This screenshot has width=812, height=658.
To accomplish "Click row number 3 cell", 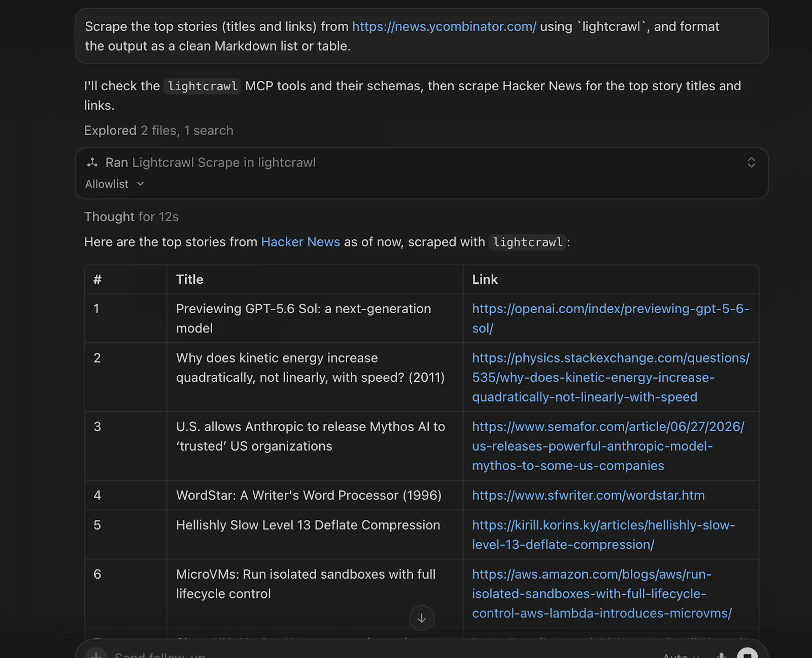I will coord(125,446).
